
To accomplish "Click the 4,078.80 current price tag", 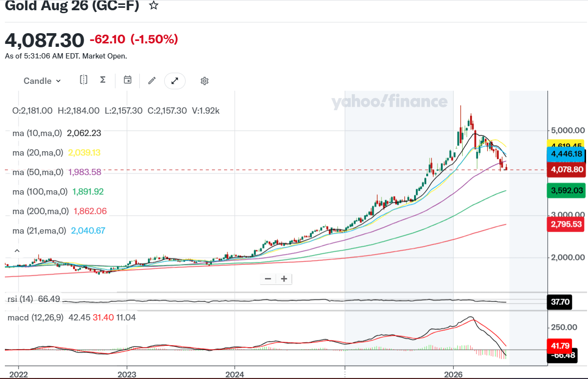I will [566, 170].
